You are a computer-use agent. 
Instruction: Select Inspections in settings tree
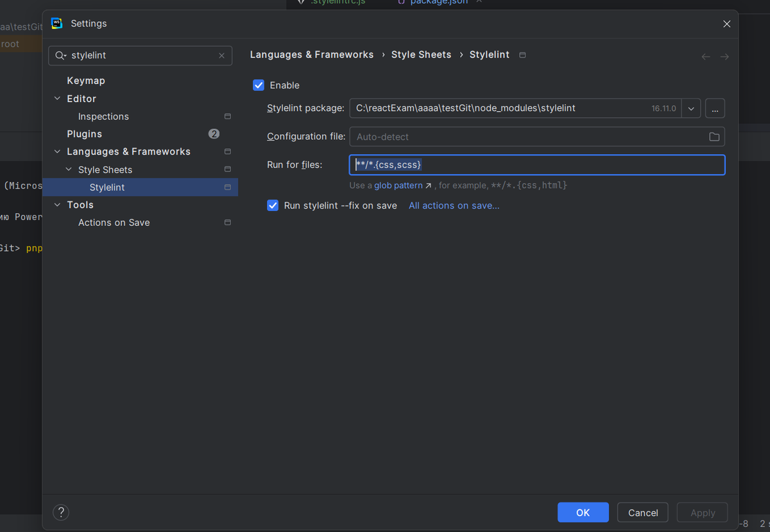point(103,116)
